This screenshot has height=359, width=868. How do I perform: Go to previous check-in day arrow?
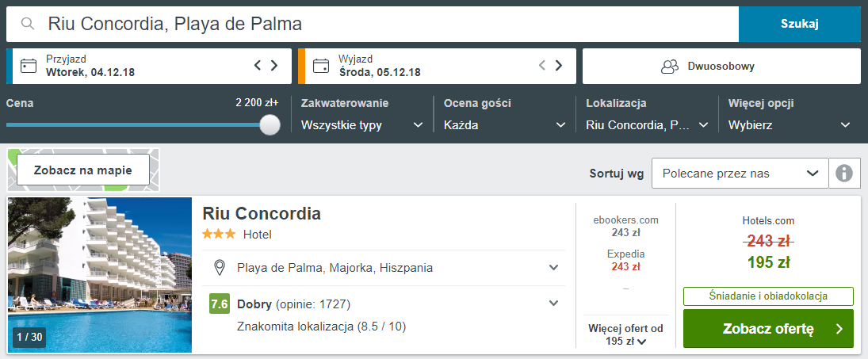tap(258, 66)
